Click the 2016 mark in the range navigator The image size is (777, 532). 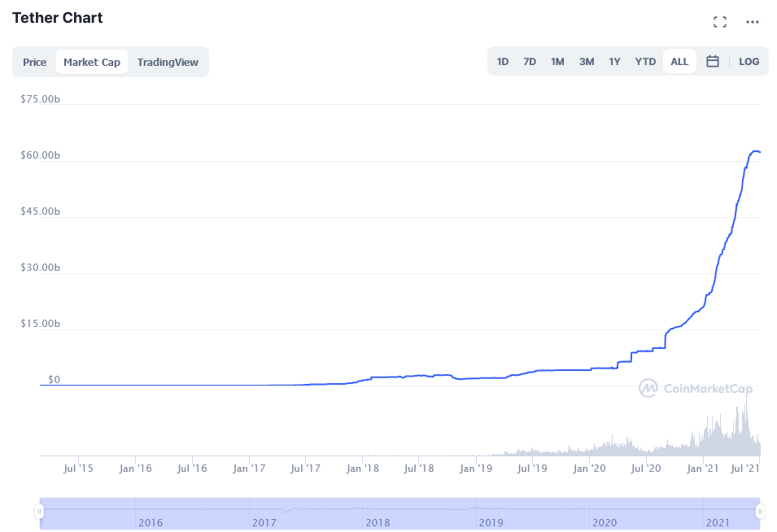pyautogui.click(x=151, y=522)
